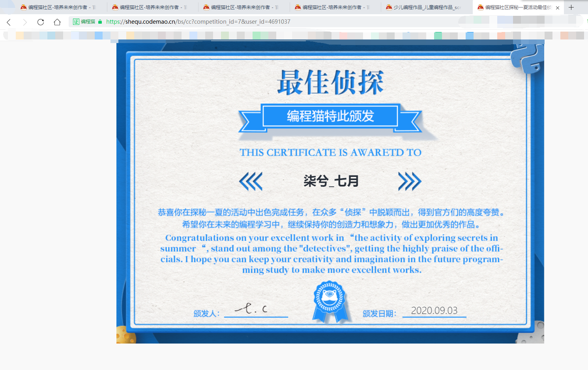This screenshot has height=370, width=588.
Task: Click the left double-chevron beside the name
Action: pyautogui.click(x=251, y=181)
